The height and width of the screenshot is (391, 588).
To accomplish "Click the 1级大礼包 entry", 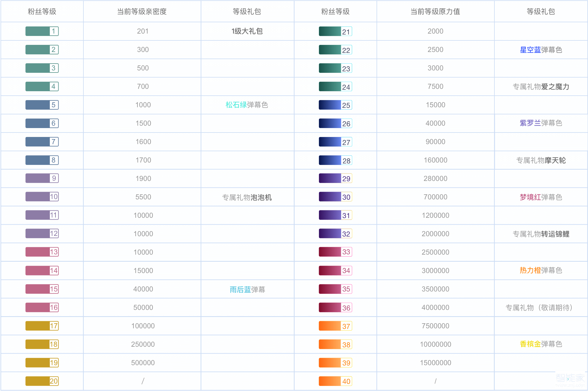I will click(247, 31).
